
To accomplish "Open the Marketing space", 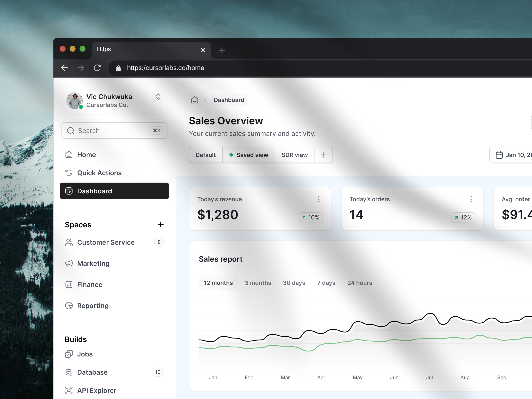I will pos(93,263).
